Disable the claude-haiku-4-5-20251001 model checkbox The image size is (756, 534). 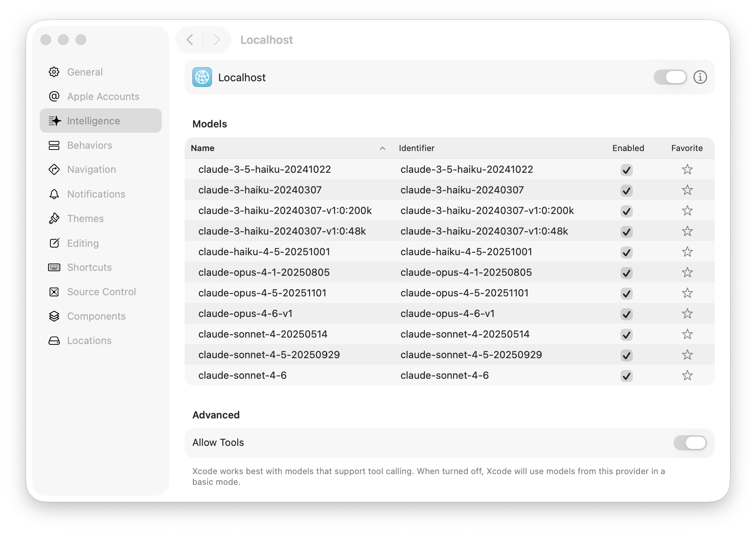pyautogui.click(x=626, y=252)
